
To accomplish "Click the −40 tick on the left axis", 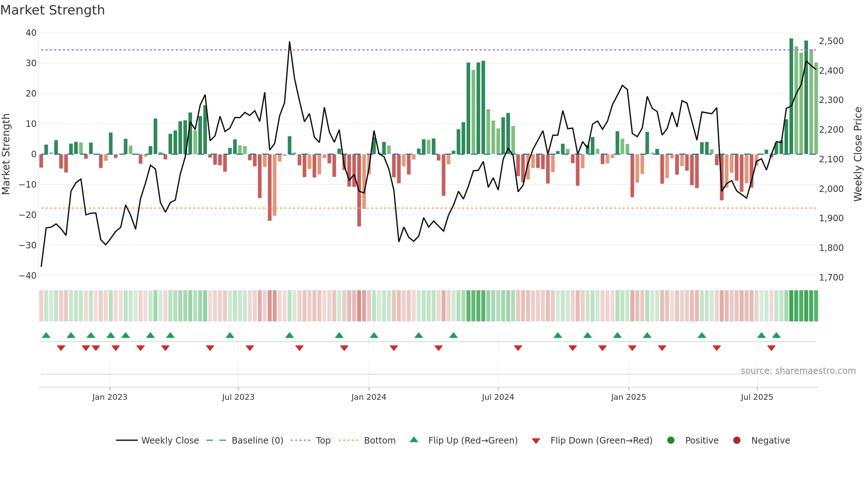I will click(28, 276).
